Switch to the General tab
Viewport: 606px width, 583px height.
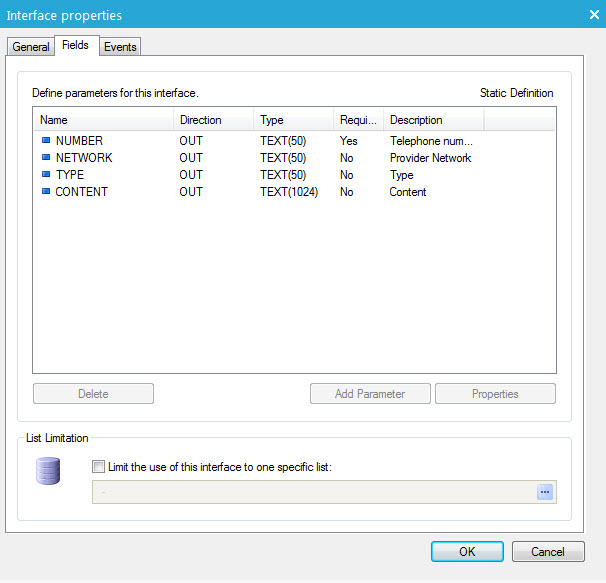point(31,47)
